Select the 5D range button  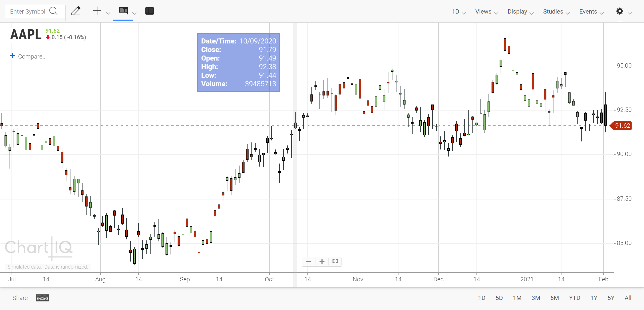(x=499, y=298)
